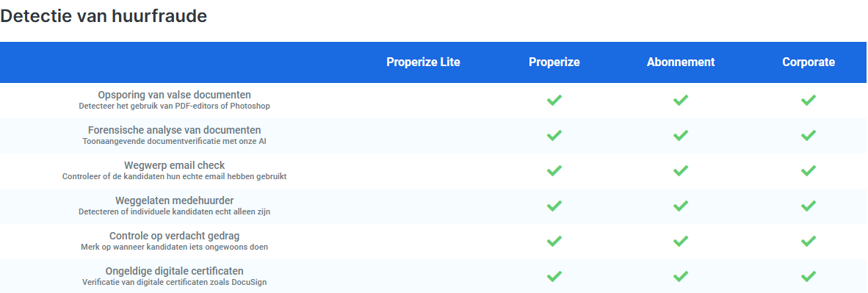Select the Properize column header

pos(554,62)
